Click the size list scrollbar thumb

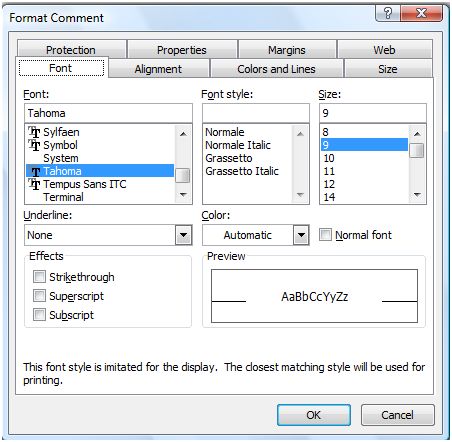pos(417,150)
